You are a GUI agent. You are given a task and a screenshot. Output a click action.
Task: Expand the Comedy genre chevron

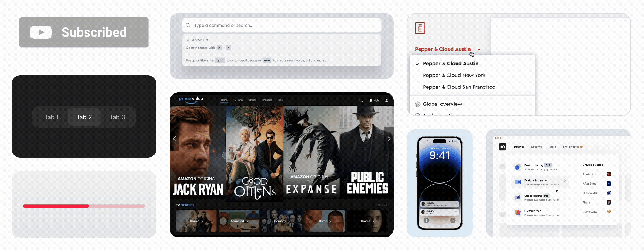[289, 221]
